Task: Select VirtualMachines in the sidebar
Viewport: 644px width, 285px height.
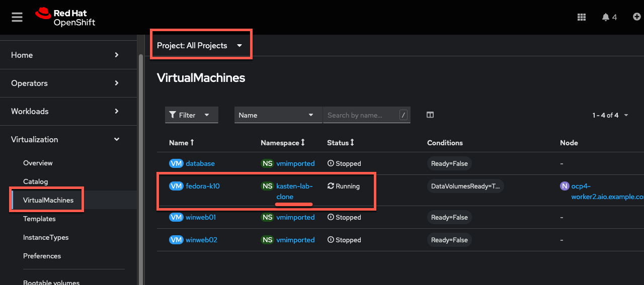Action: coord(48,200)
